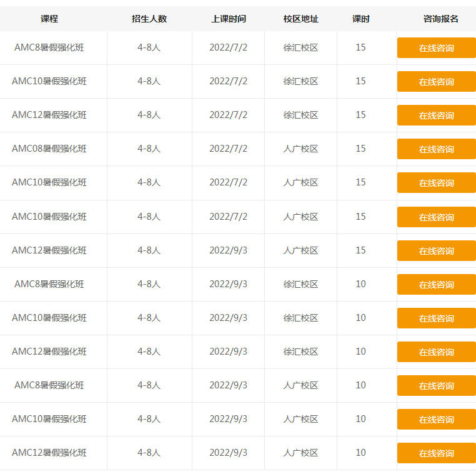Click 在线咨询 for AMC10 徐汇校区 2022/7/2 class
Viewport: 476px width, 472px height.
[436, 82]
